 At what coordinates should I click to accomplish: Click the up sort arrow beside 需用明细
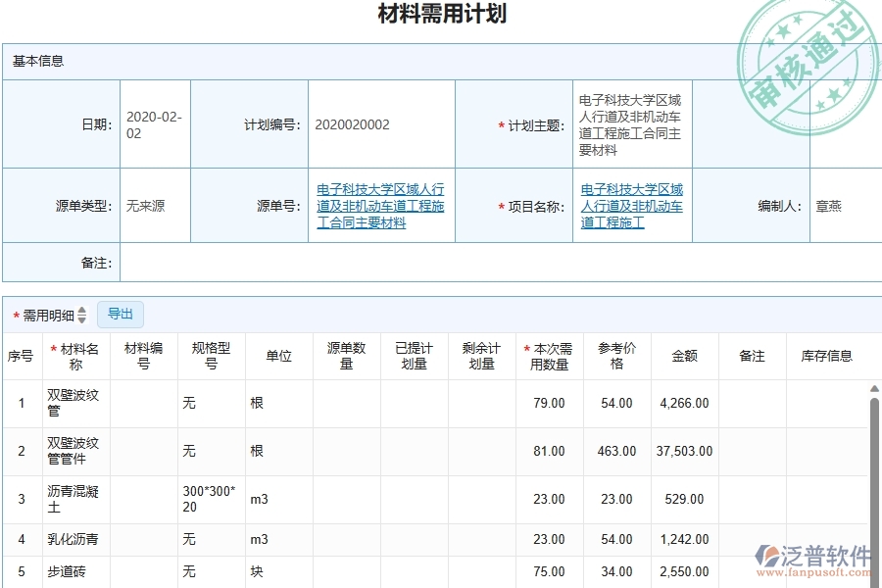coord(83,310)
